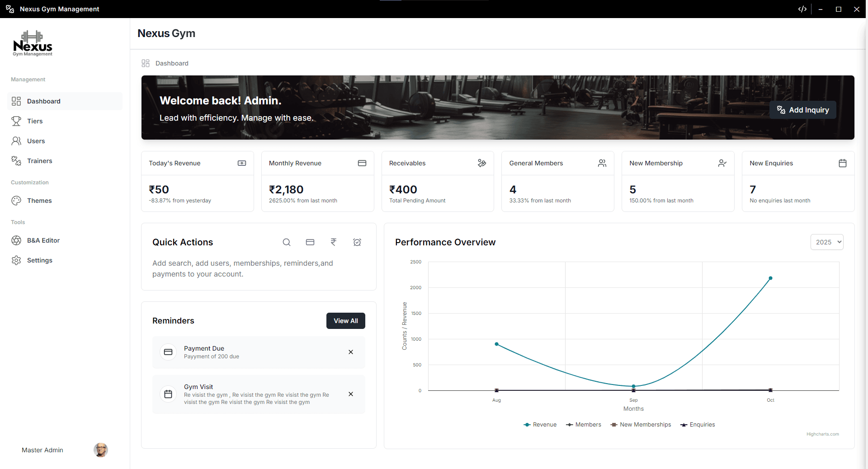Open the Trainers sidebar item
Screen dimensions: 868x469
[x=39, y=161]
